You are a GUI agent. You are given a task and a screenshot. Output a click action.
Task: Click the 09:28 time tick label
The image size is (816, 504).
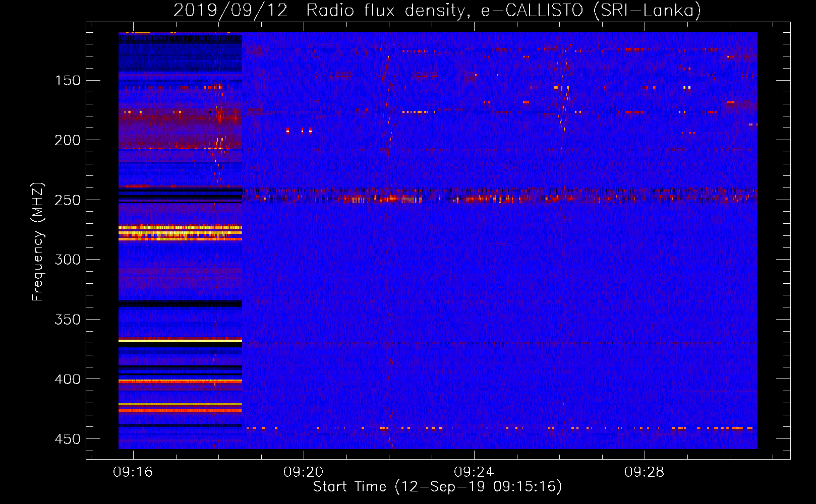(644, 472)
